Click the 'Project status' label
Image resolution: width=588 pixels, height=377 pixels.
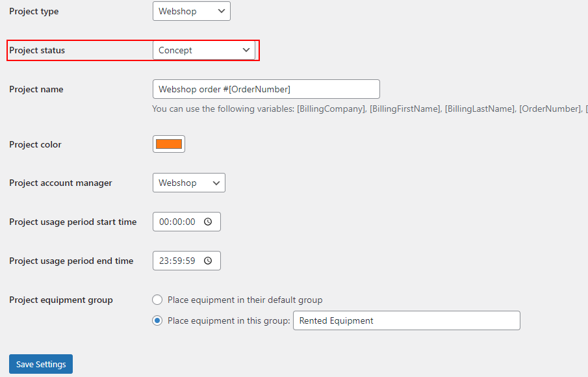(x=37, y=50)
